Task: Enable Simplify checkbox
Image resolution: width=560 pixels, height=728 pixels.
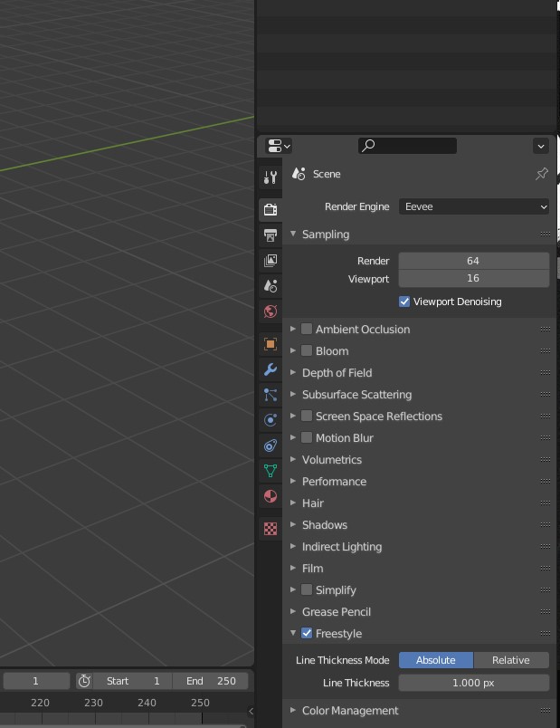Action: coord(306,590)
